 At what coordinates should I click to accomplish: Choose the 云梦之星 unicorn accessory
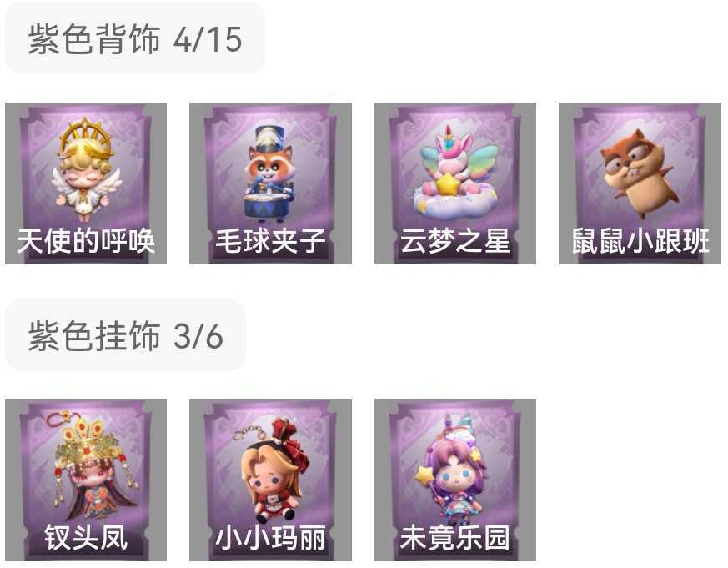tap(455, 183)
